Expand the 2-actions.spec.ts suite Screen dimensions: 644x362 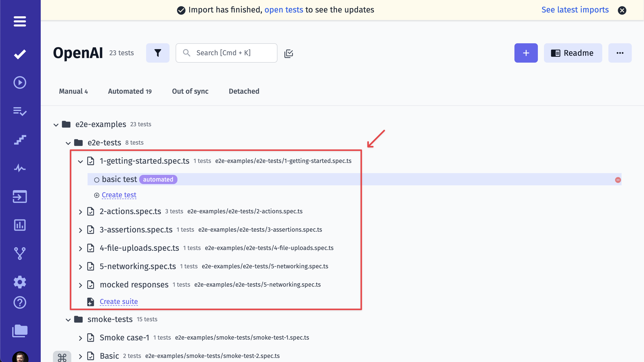80,211
